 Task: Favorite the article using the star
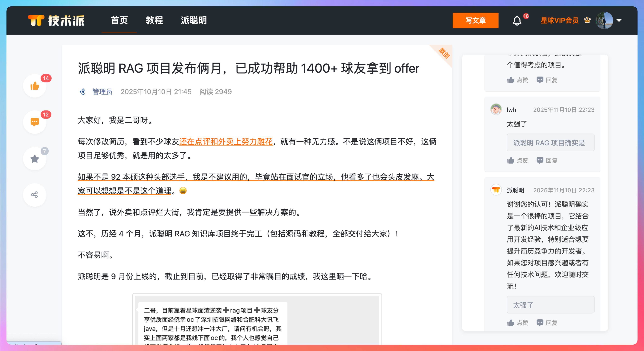tap(35, 158)
